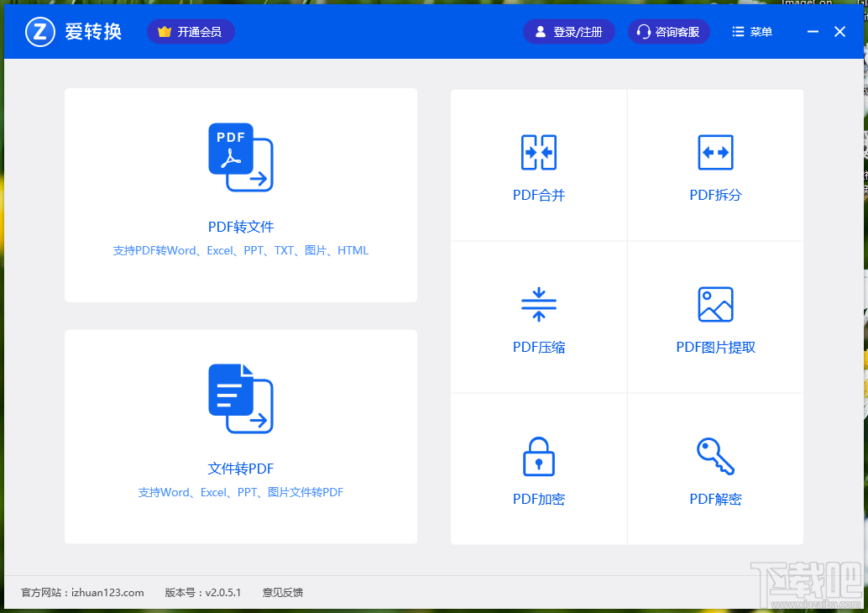
Task: Select the user icon next to 登录/注册
Action: click(540, 31)
